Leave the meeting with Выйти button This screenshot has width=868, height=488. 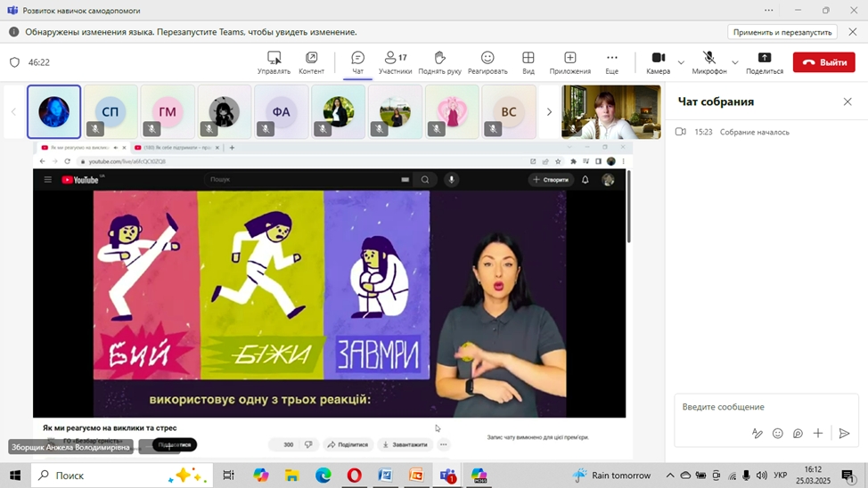[823, 62]
